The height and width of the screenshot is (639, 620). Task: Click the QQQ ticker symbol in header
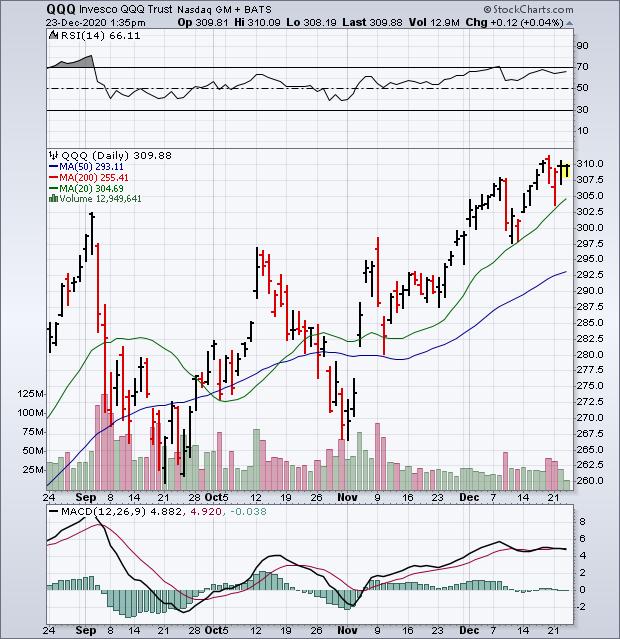(61, 9)
